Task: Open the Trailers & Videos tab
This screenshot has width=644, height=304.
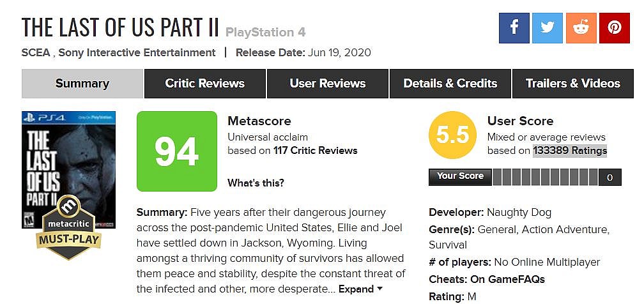Action: click(572, 84)
